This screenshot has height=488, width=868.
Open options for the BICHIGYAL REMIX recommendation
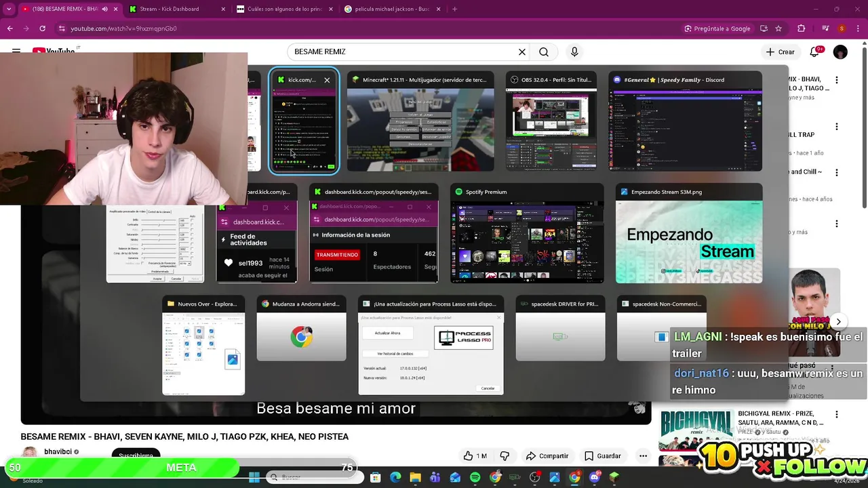click(836, 414)
